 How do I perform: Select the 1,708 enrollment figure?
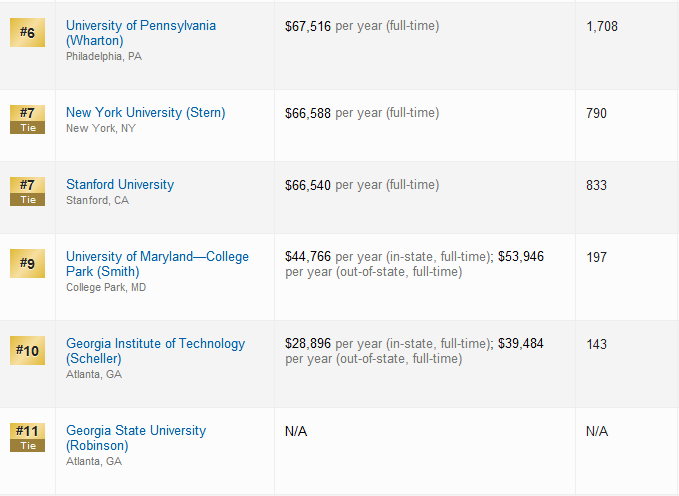[x=602, y=26]
